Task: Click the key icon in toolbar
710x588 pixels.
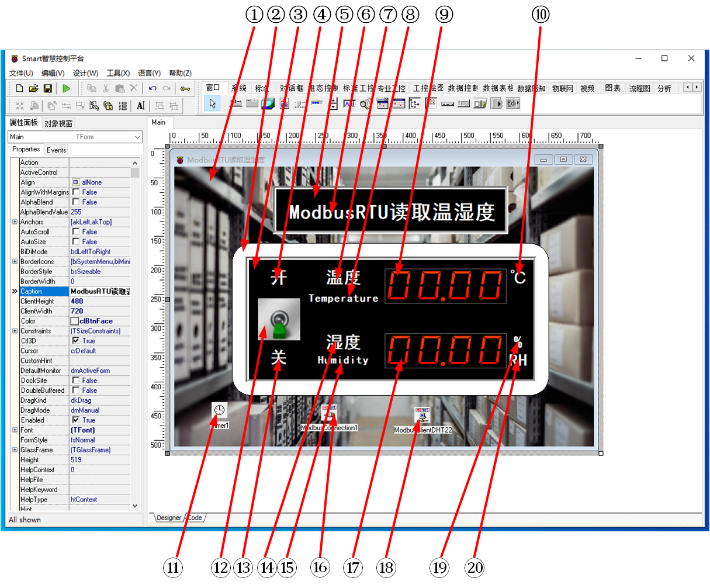Action: pos(185,88)
